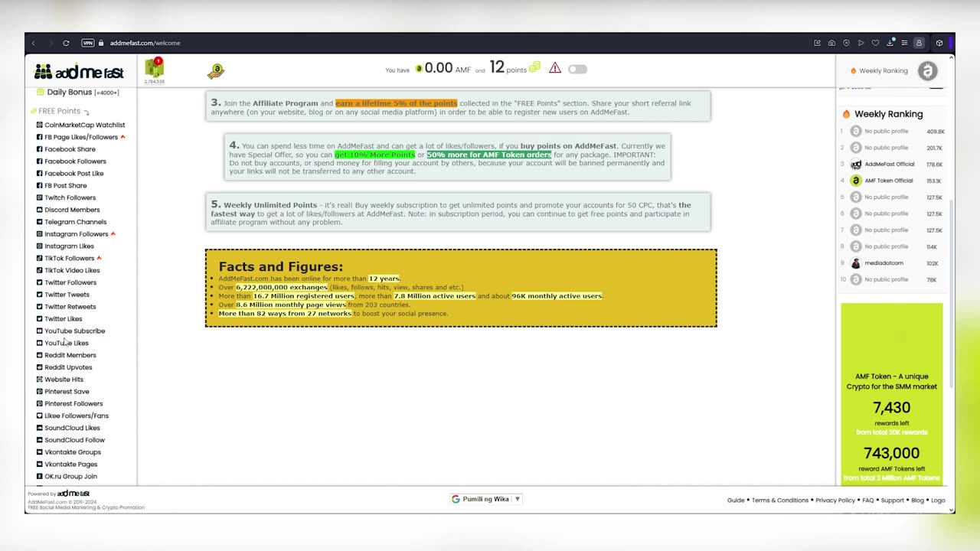Select Twitch Followers
Viewport: 980px width, 551px height.
70,197
